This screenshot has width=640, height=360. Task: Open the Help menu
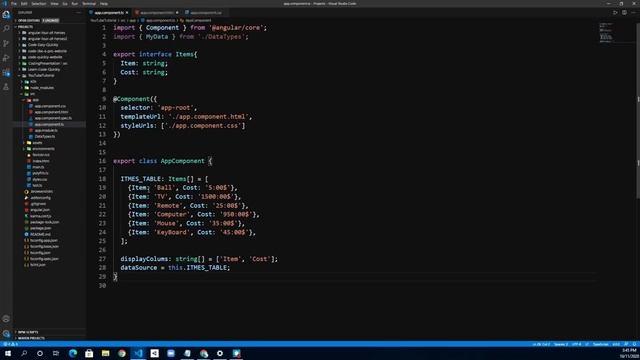pos(104,4)
